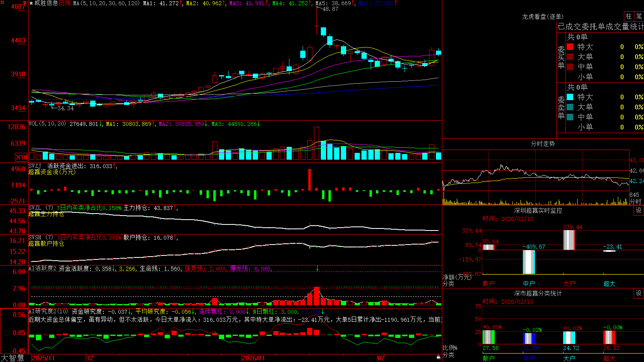
Task: Click the 日线 period label
Action: coord(65,3)
